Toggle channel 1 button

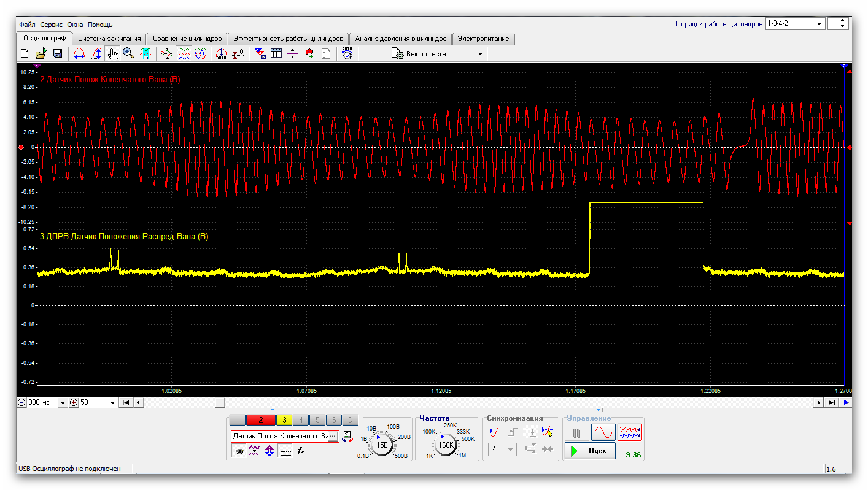(238, 420)
